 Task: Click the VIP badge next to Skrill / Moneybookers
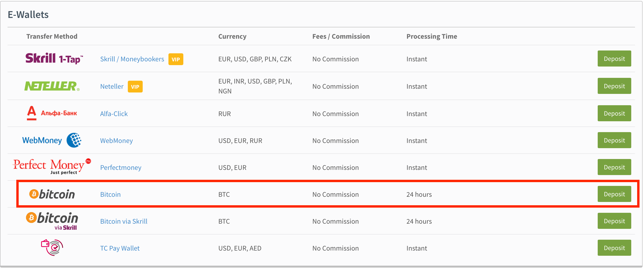click(176, 59)
